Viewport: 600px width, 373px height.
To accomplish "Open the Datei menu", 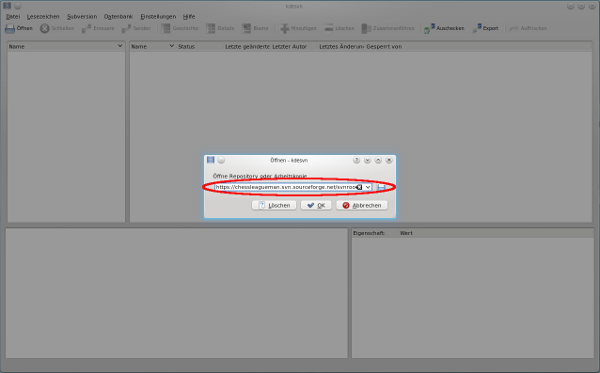I will click(x=13, y=16).
